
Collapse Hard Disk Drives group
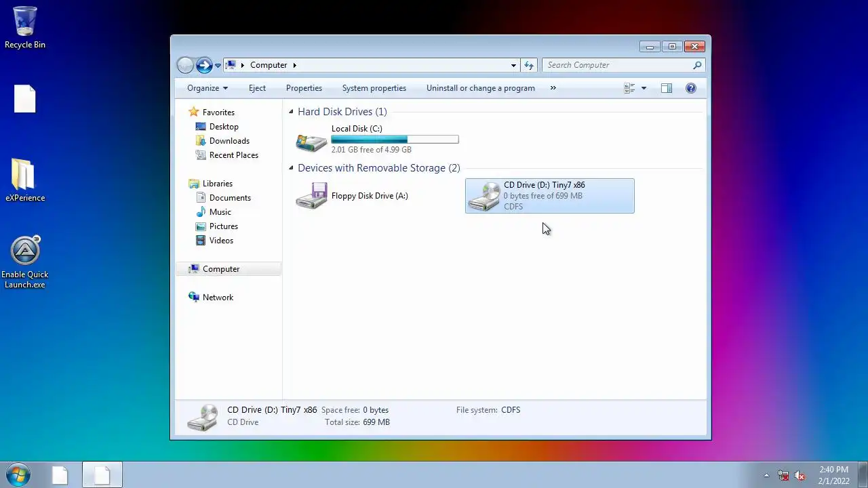pyautogui.click(x=291, y=112)
